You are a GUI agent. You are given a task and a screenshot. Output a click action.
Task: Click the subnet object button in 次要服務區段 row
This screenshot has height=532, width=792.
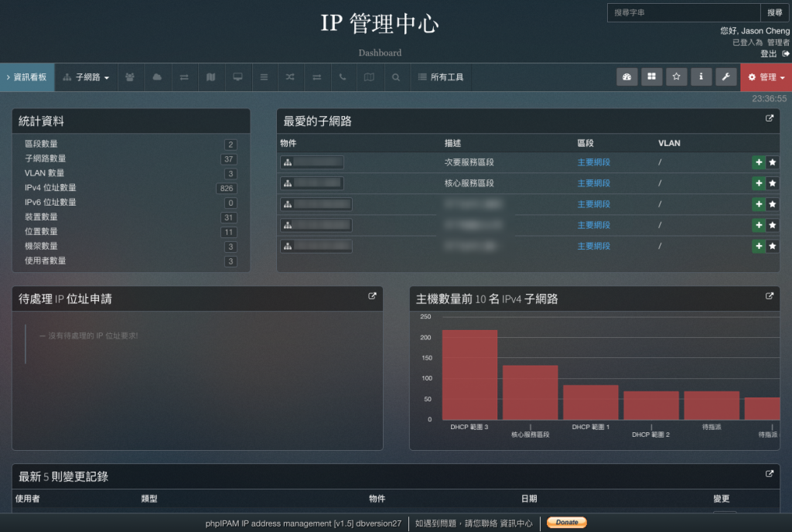pos(312,162)
